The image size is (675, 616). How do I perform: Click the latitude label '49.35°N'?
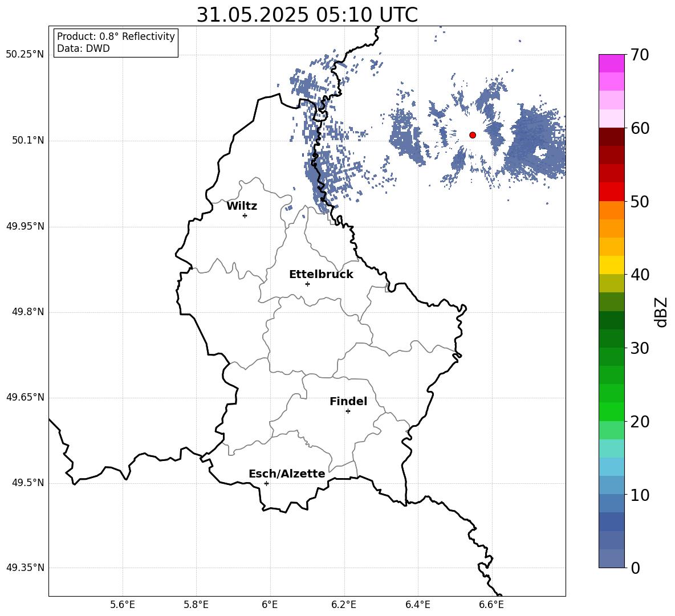(25, 568)
